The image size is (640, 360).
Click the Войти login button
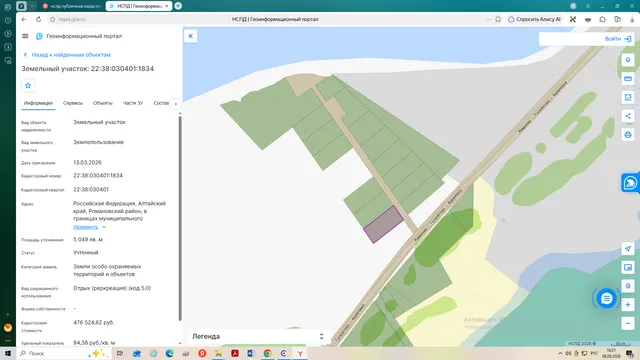pos(618,39)
